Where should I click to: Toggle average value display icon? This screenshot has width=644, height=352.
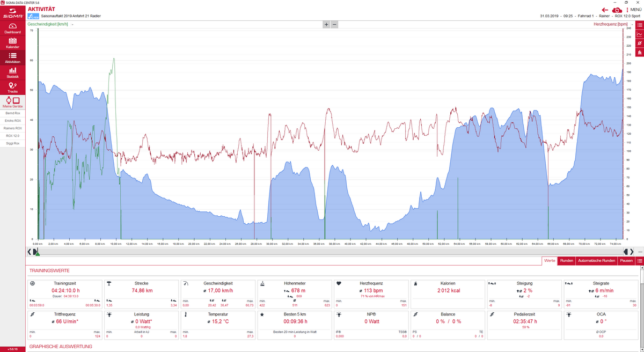point(639,43)
